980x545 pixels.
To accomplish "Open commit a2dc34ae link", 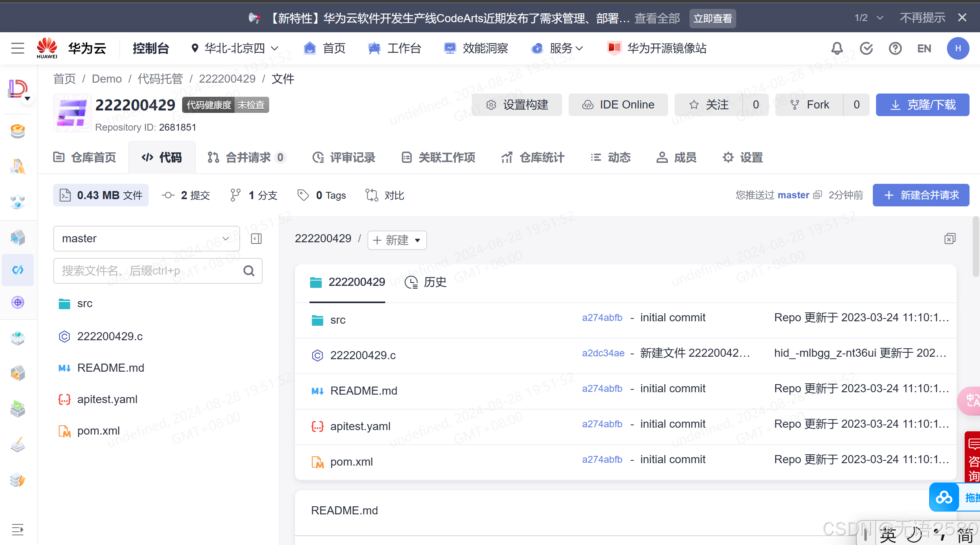I will click(603, 353).
